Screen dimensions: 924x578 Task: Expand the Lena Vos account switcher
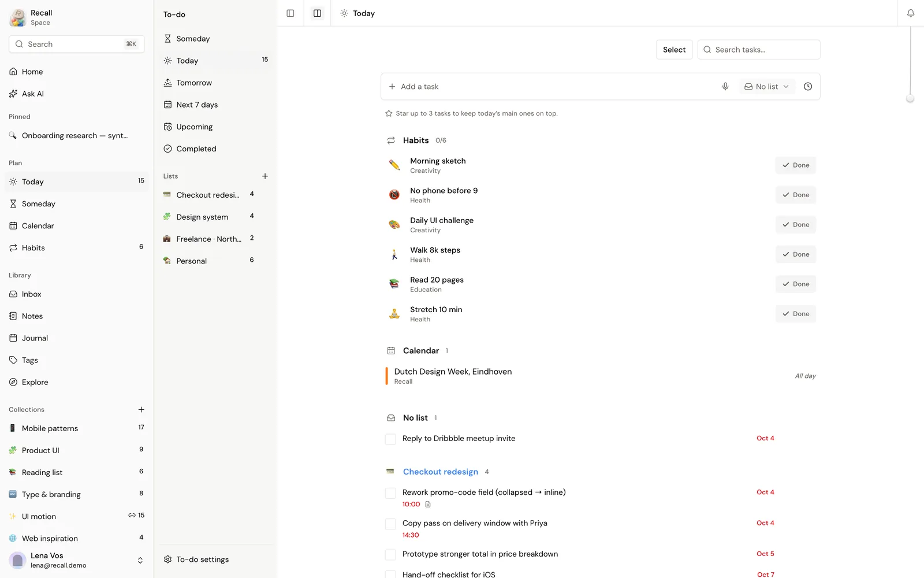coord(140,560)
